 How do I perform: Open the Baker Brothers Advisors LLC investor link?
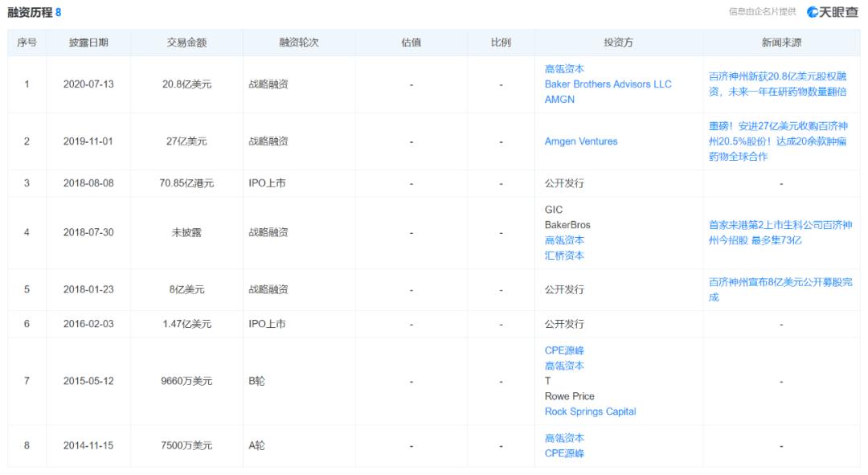tap(608, 84)
